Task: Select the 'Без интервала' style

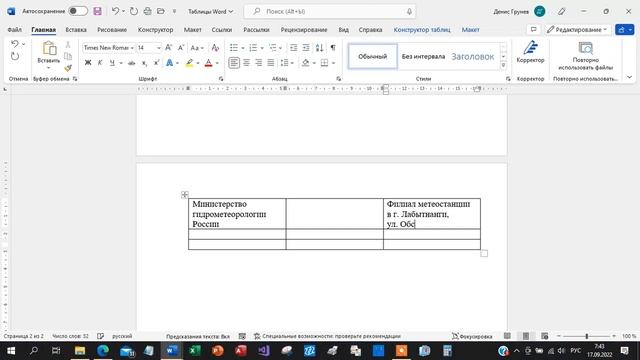Action: pos(423,56)
